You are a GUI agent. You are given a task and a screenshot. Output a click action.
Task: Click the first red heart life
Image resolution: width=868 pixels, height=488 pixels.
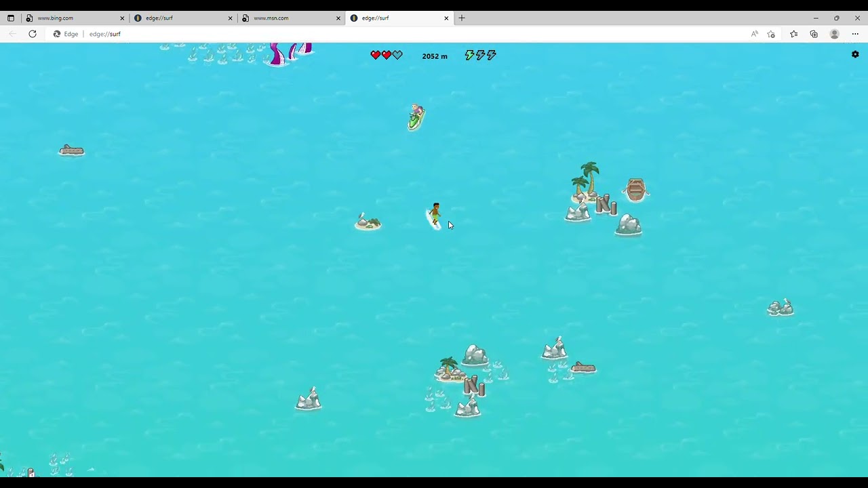click(376, 55)
